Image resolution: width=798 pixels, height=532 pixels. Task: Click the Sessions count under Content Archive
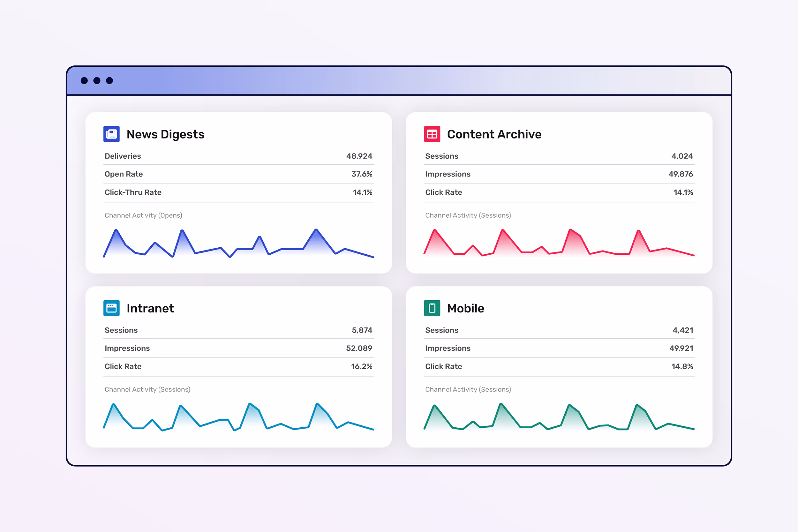(x=682, y=156)
